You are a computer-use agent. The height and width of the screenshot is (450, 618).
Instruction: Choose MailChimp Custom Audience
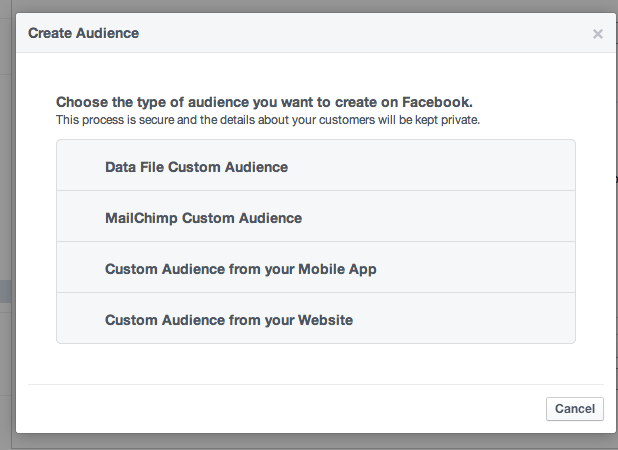coord(203,218)
